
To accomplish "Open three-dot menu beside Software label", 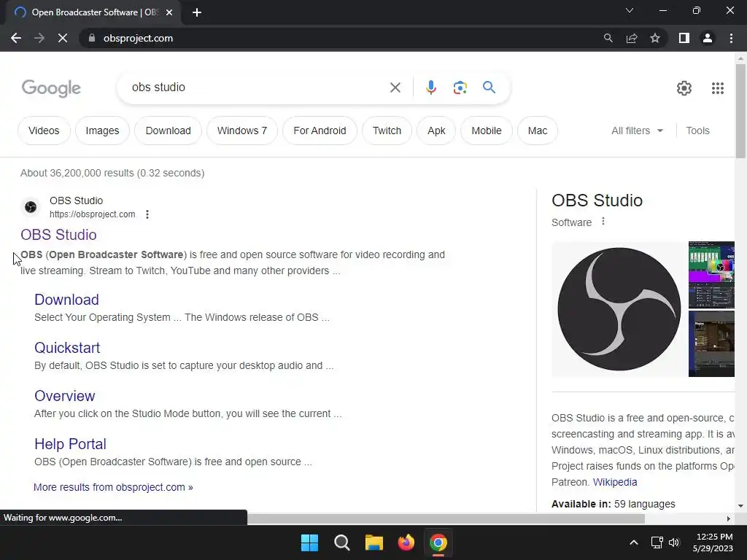I will click(603, 222).
